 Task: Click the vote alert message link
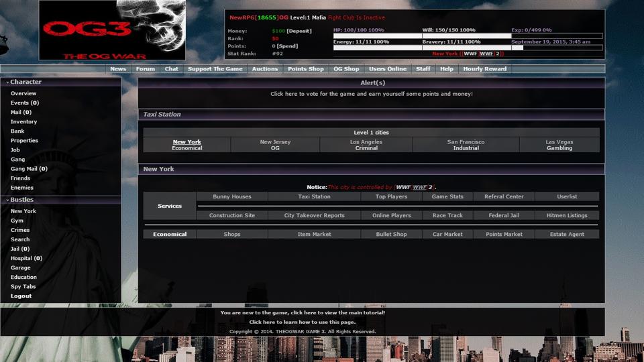pos(371,94)
